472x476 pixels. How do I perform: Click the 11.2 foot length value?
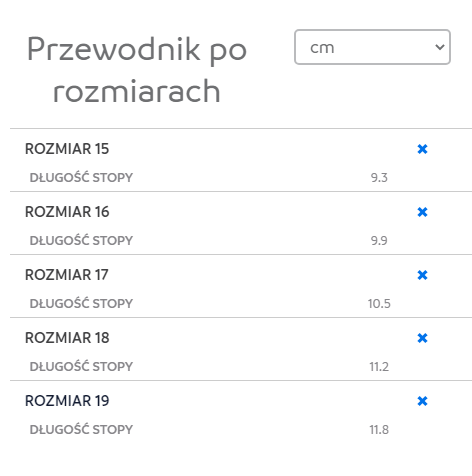(379, 367)
